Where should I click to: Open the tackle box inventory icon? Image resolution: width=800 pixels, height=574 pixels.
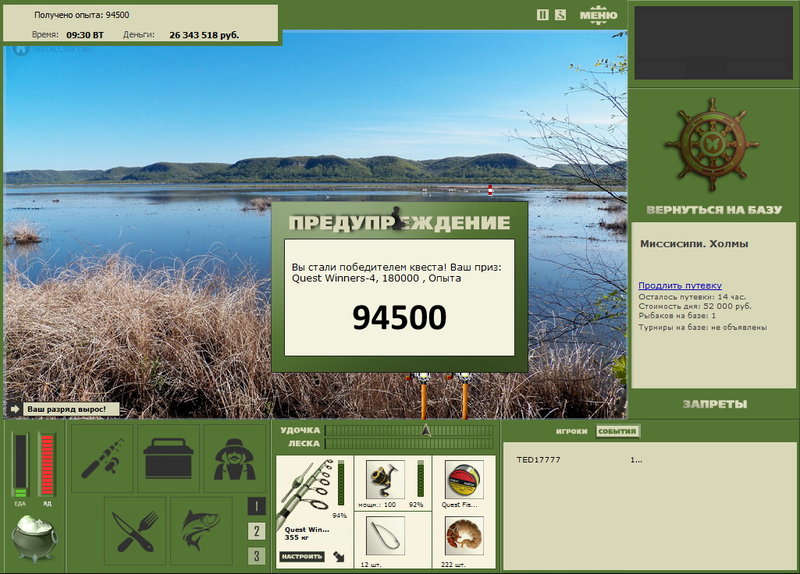point(168,458)
